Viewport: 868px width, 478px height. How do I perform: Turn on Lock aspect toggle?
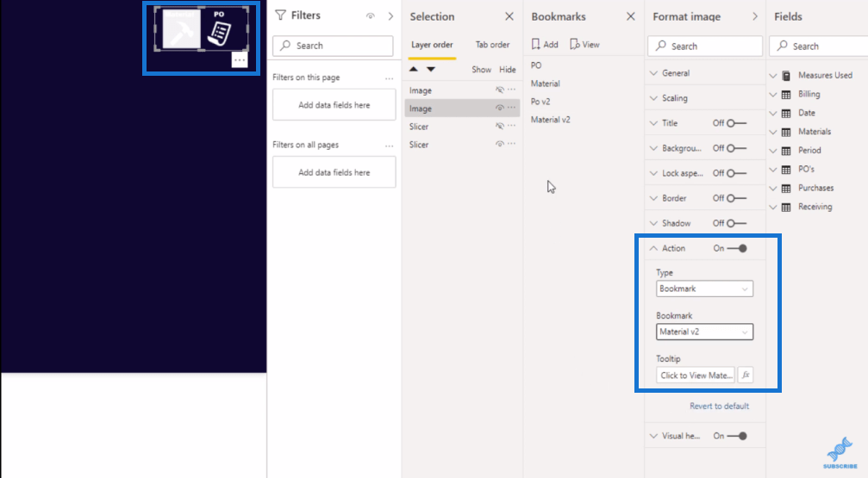(x=737, y=173)
